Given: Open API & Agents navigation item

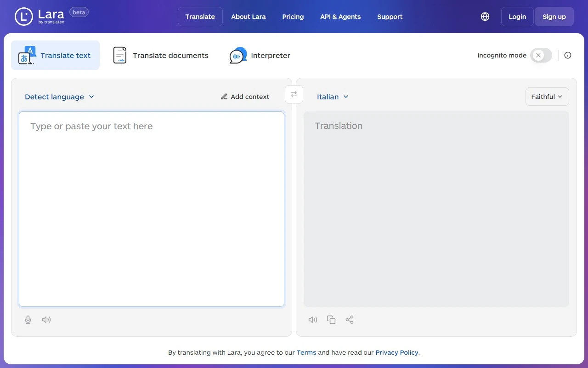Looking at the screenshot, I should pos(340,17).
